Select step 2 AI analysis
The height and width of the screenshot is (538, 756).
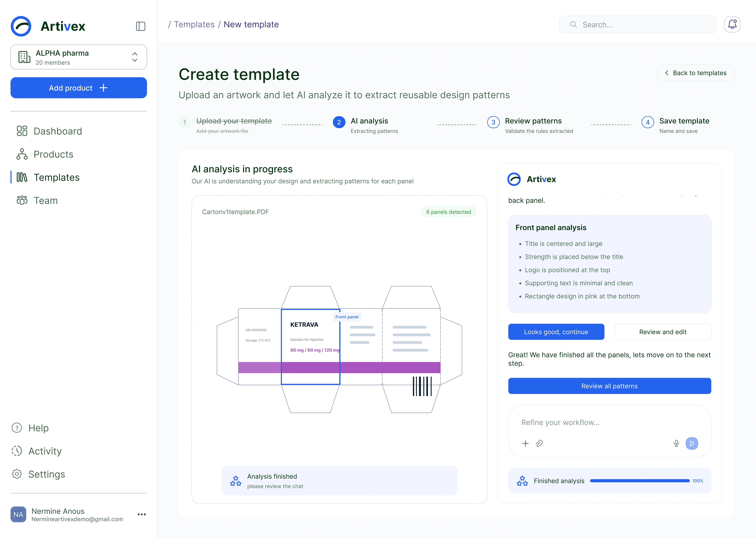pyautogui.click(x=365, y=125)
